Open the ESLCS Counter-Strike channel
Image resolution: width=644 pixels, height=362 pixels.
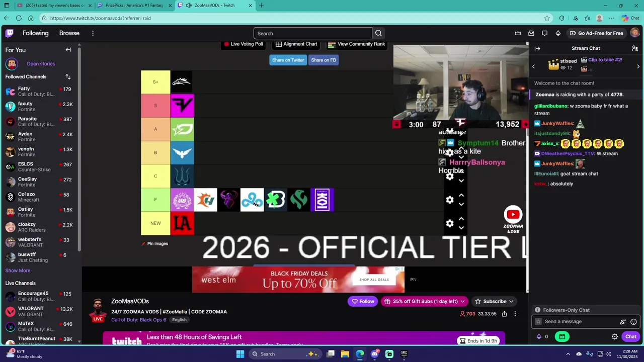coord(40,167)
